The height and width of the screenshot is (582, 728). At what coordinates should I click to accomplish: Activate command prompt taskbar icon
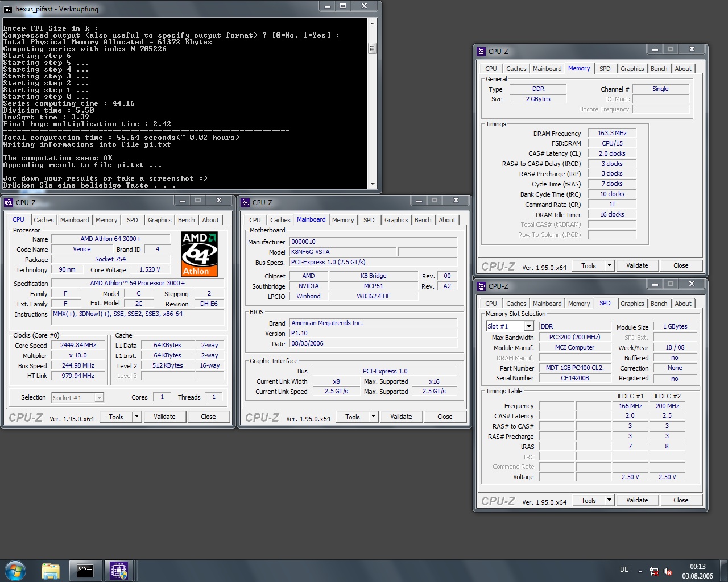click(x=85, y=571)
